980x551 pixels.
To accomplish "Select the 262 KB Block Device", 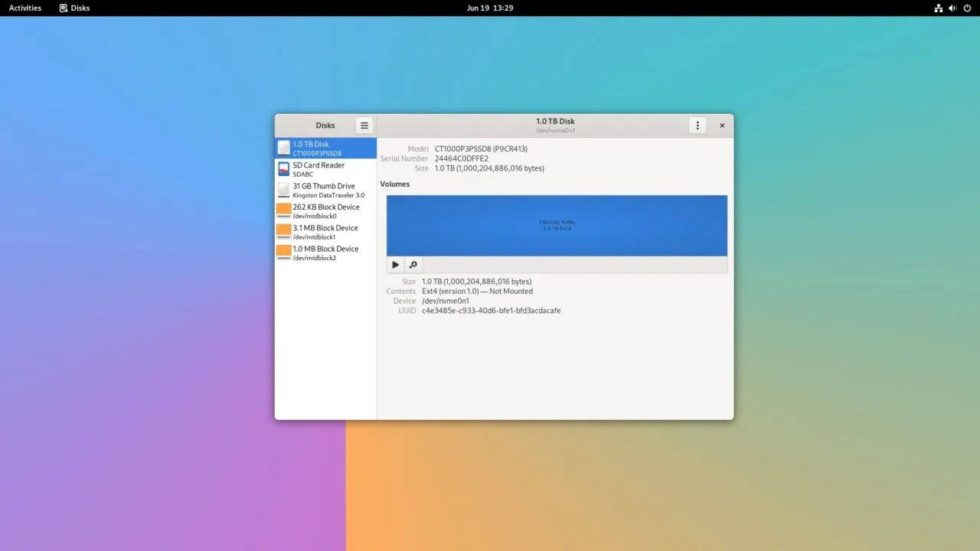I will tap(325, 211).
